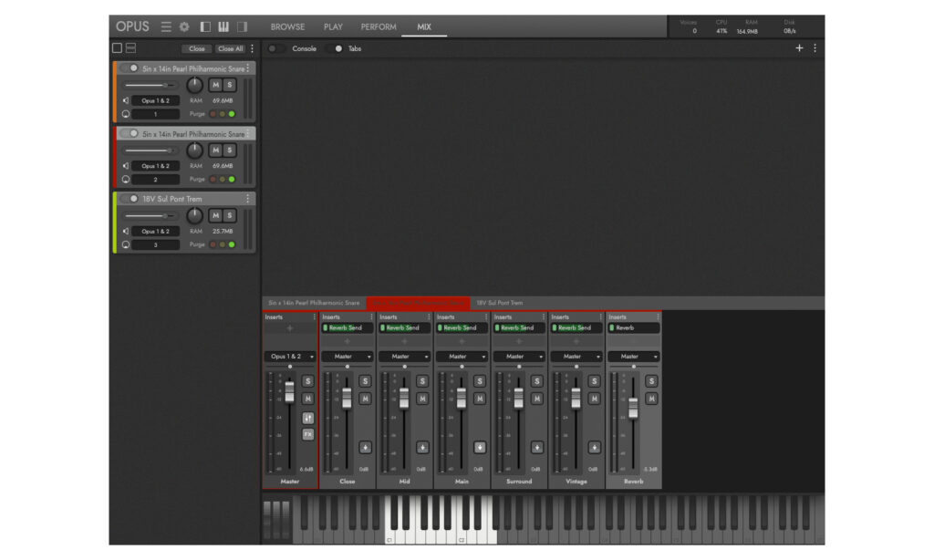
Task: Open the kebab menu at top right of mixer area
Action: coord(815,48)
